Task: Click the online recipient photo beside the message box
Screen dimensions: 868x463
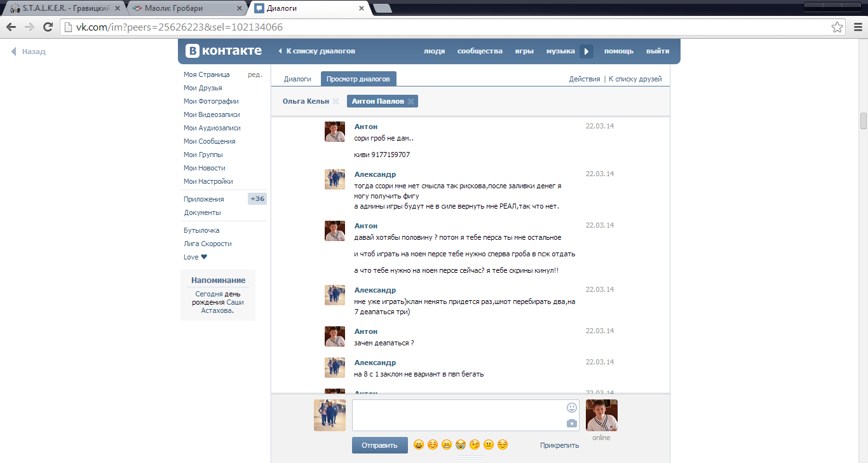Action: 601,415
